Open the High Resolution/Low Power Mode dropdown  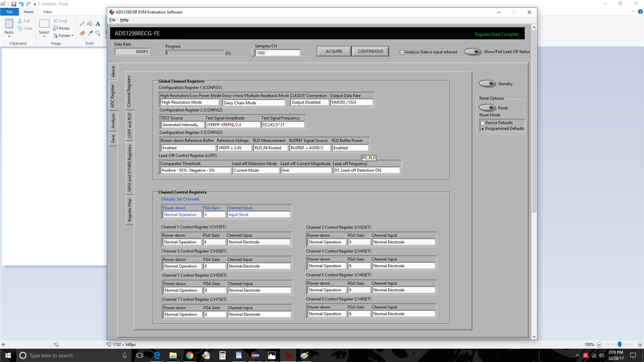[x=190, y=103]
